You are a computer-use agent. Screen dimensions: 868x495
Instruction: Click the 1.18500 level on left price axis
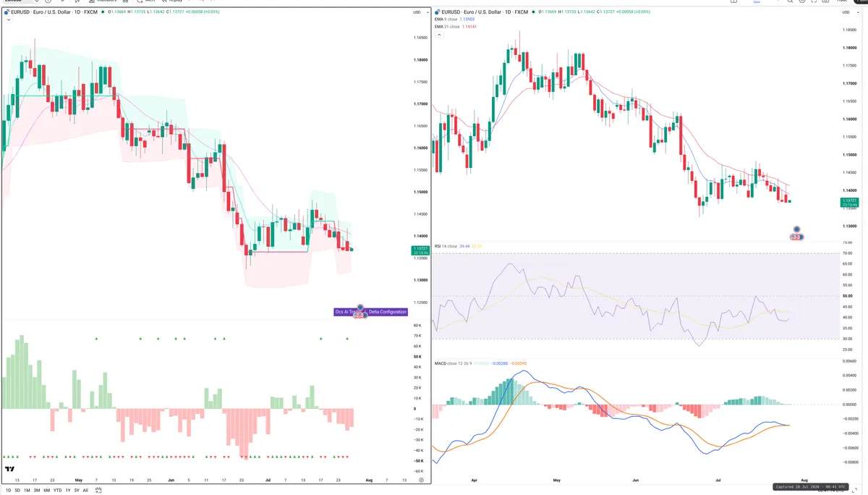(420, 38)
